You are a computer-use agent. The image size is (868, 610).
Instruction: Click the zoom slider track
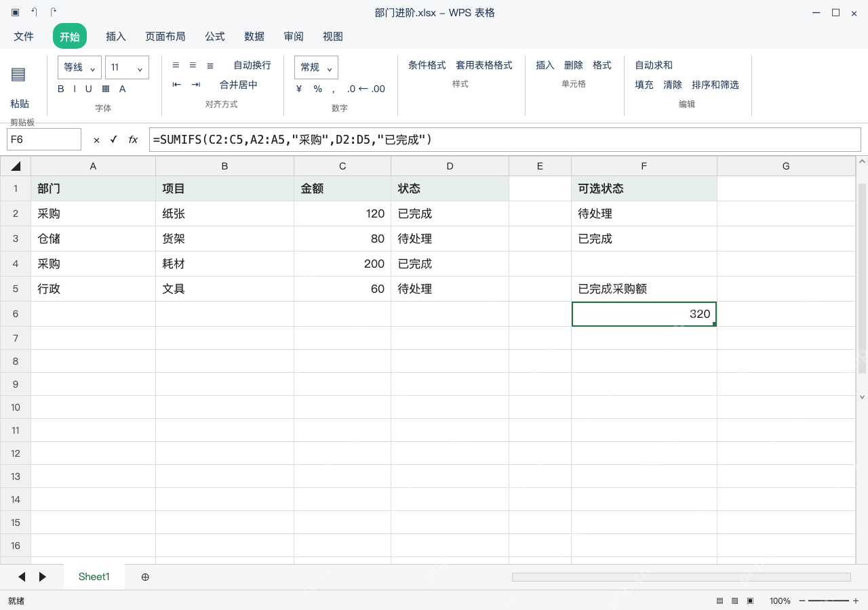tap(829, 601)
